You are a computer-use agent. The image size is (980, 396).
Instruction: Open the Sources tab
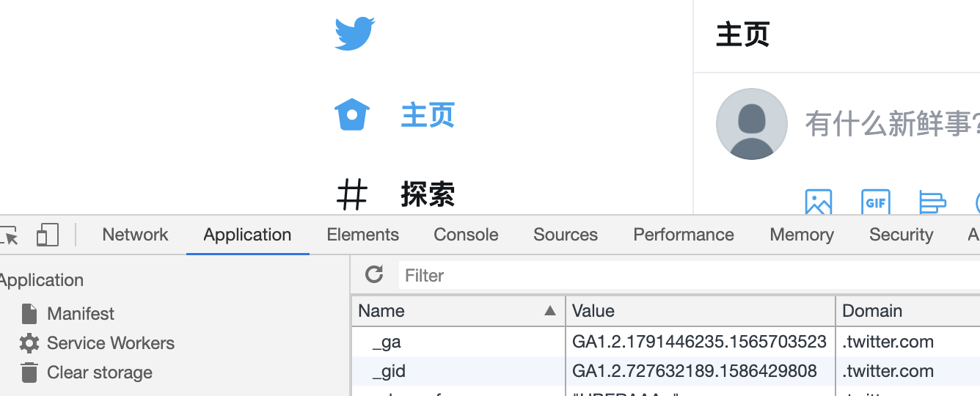click(566, 235)
